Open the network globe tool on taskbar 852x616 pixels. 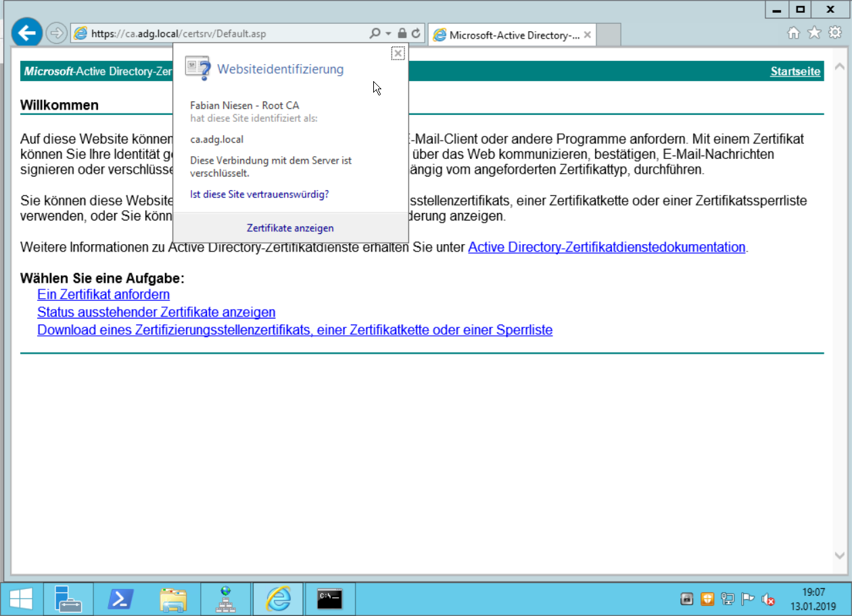coord(226,598)
